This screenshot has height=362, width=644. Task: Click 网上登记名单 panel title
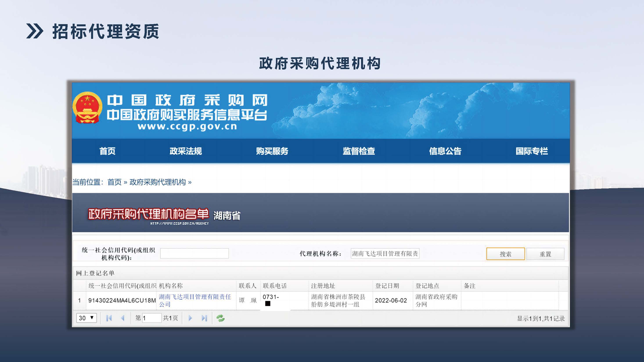pos(95,273)
